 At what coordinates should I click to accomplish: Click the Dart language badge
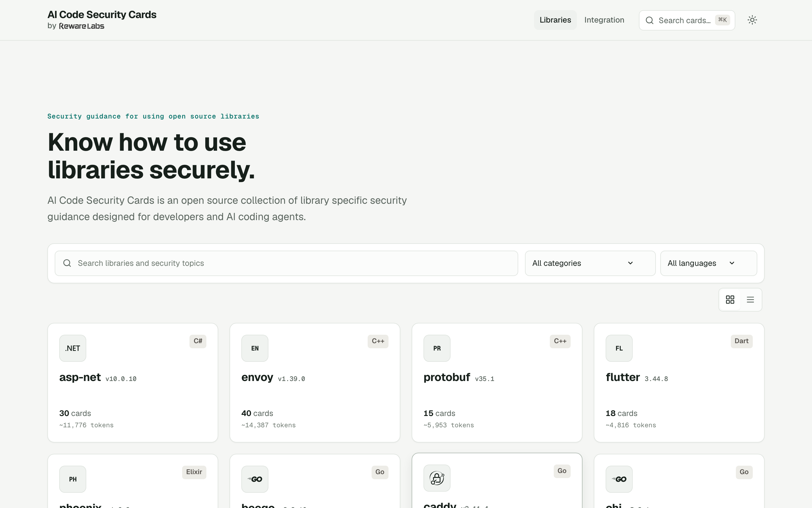742,341
